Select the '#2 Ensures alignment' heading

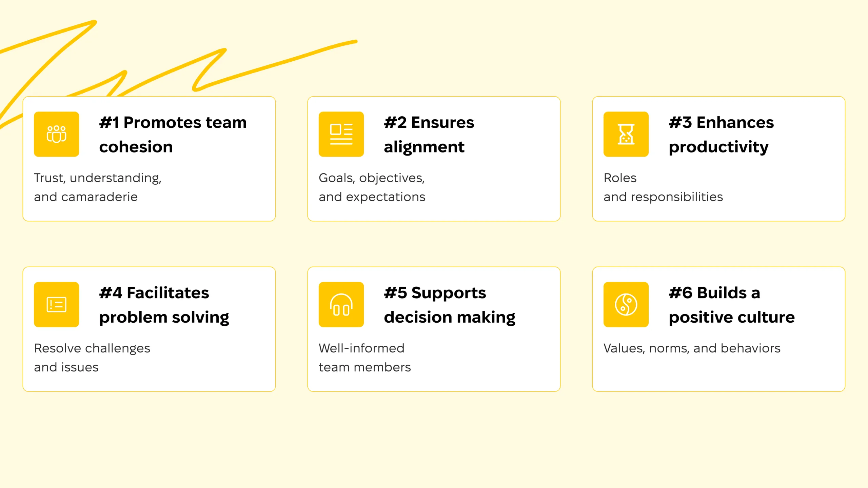pos(429,135)
